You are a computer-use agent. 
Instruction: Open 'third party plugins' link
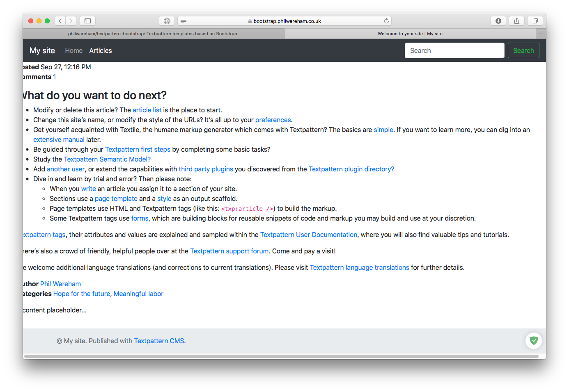(x=206, y=169)
